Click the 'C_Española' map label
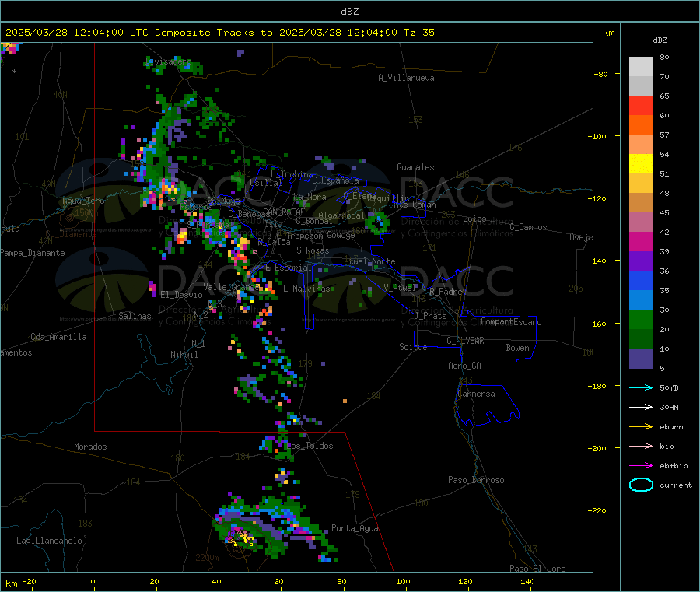Viewport: 700px width, 592px height. (336, 180)
